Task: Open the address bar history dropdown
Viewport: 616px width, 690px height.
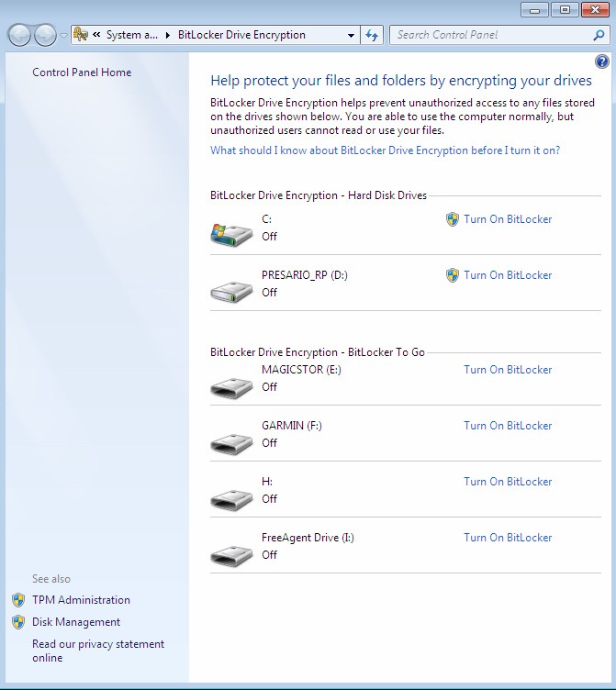Action: (351, 35)
